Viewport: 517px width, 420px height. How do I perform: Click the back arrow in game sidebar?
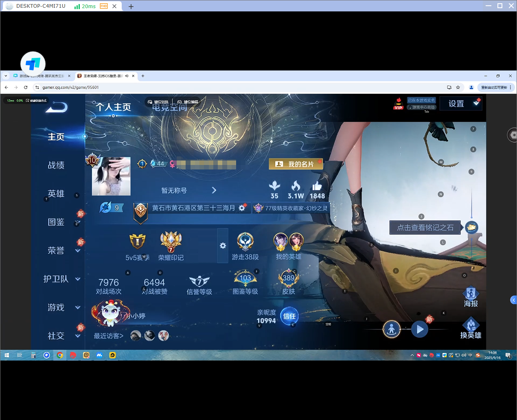click(57, 108)
